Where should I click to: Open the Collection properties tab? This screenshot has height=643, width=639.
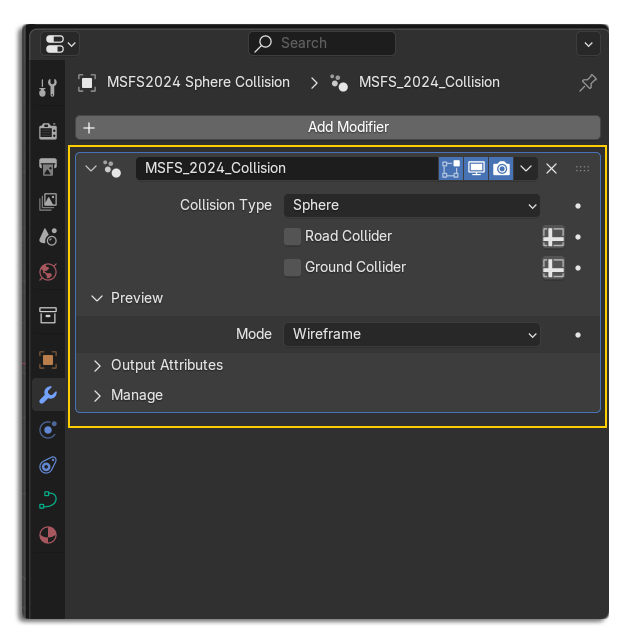[x=48, y=315]
